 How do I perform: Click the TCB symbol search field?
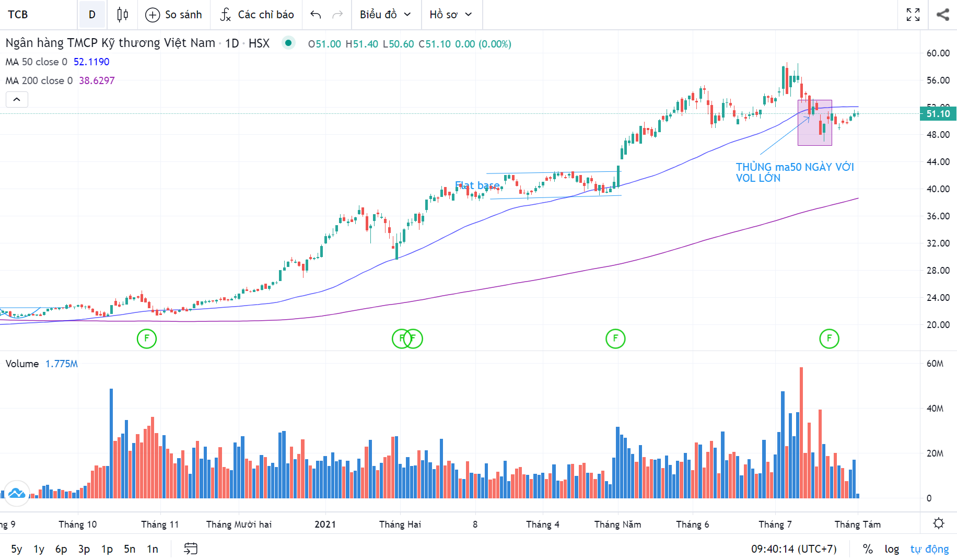coord(39,15)
